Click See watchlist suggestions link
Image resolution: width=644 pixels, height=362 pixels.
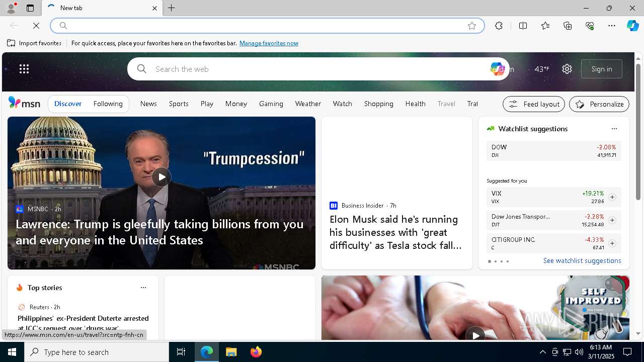pyautogui.click(x=582, y=260)
